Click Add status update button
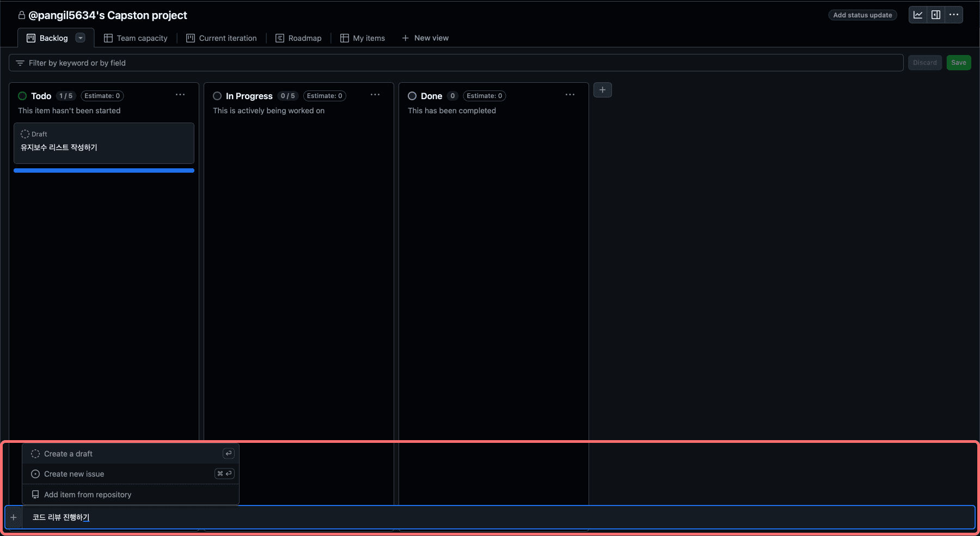Screen dimensions: 980x536 pyautogui.click(x=862, y=15)
